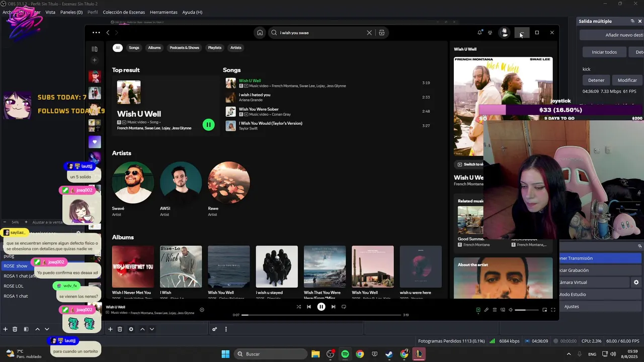This screenshot has width=644, height=362.
Task: Toggle repeat in Spotify player
Action: pos(344,307)
